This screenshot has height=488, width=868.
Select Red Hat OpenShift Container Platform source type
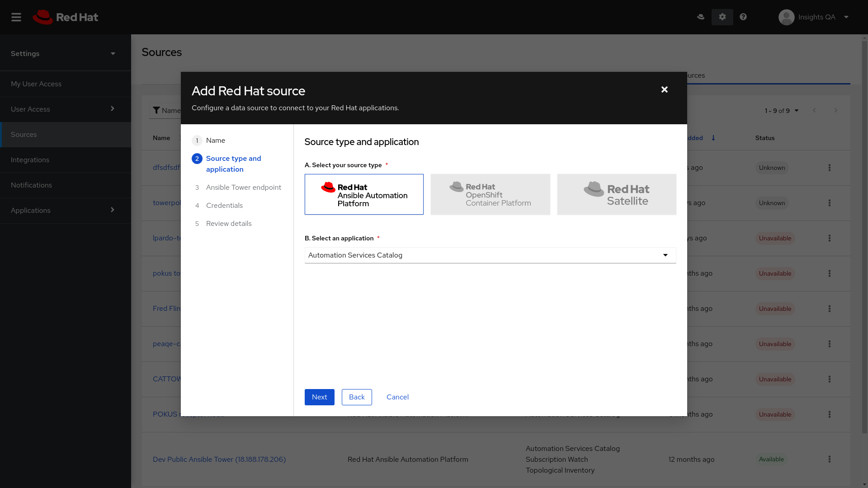pyautogui.click(x=490, y=194)
